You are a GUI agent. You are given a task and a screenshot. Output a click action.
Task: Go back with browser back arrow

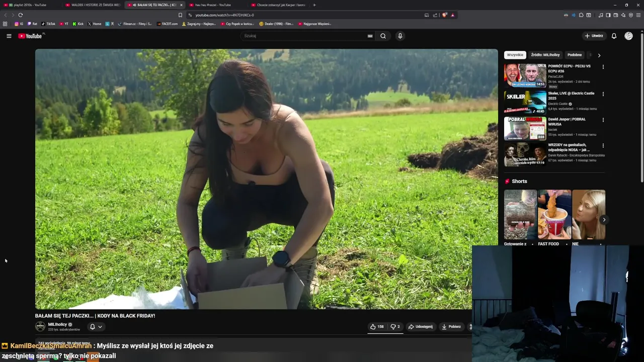tap(6, 15)
